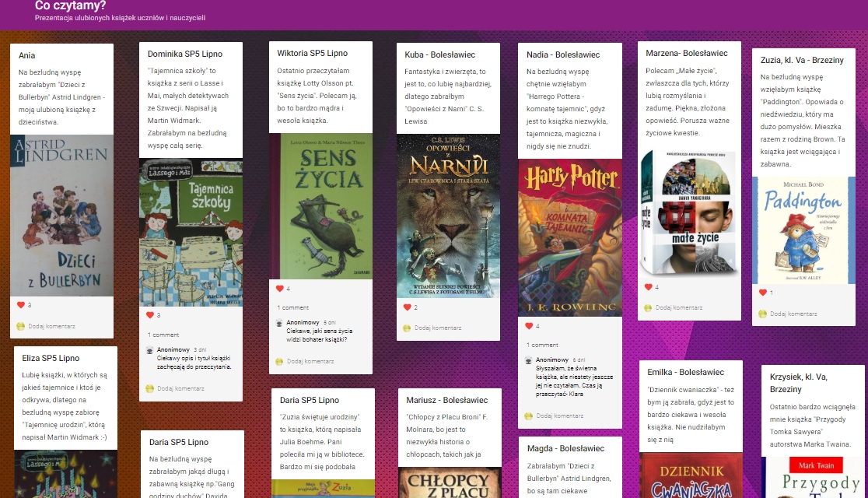Click Marzena- Bolesławiec post title
This screenshot has width=868, height=498.
click(x=687, y=53)
